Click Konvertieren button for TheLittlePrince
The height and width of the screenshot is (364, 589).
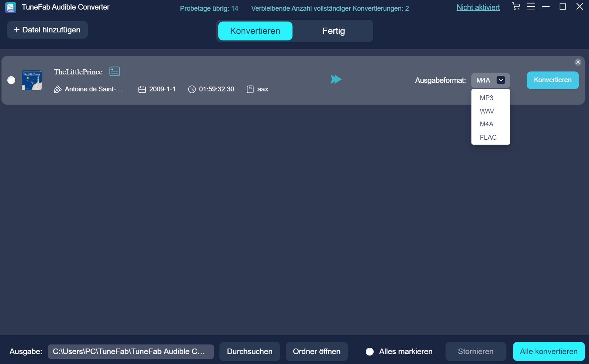(552, 80)
